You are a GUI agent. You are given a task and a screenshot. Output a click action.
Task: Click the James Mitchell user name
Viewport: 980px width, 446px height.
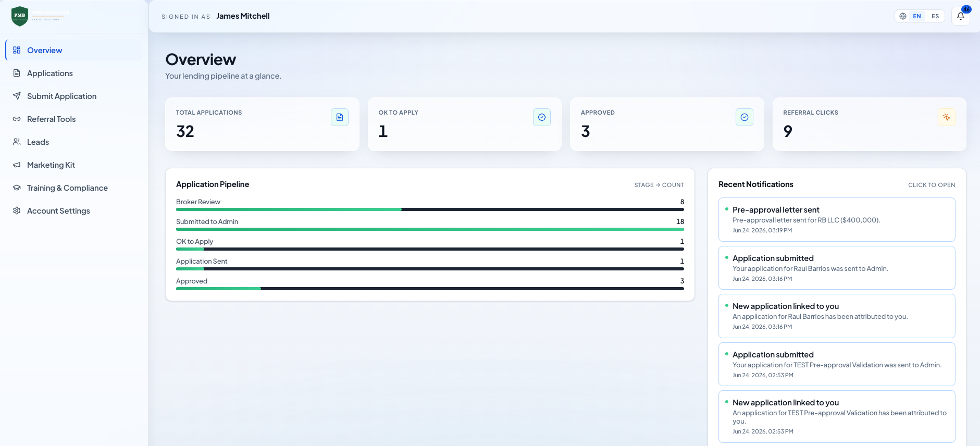point(243,16)
